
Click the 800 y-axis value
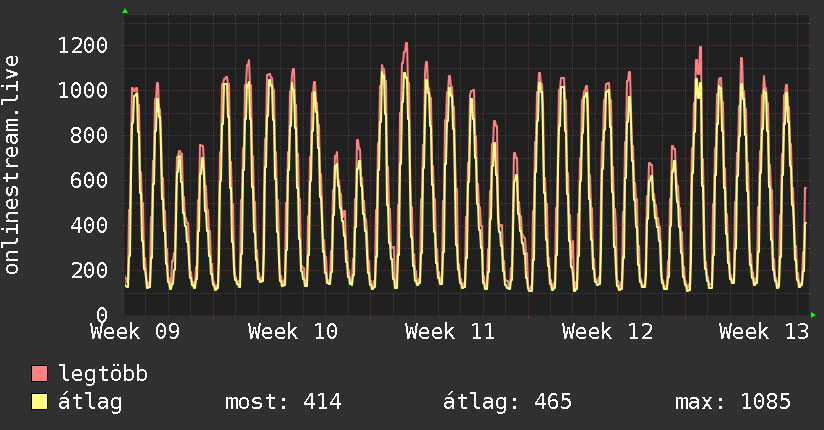(x=89, y=136)
